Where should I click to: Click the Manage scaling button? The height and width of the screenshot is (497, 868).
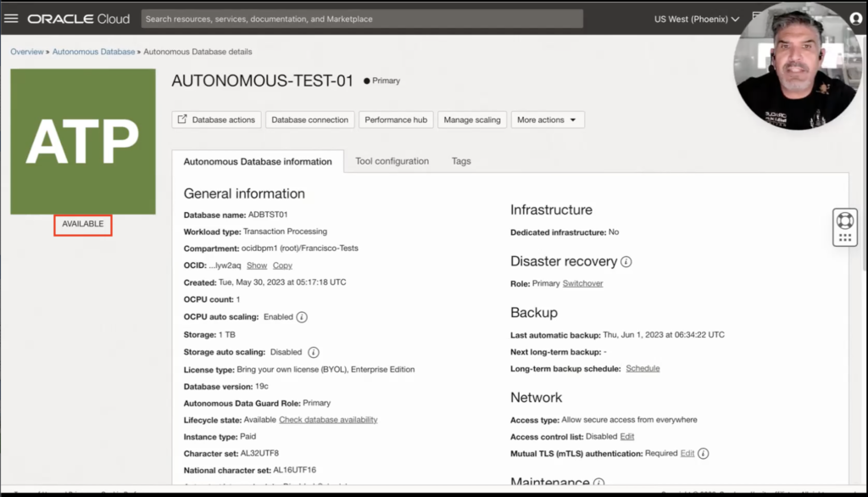pos(472,120)
